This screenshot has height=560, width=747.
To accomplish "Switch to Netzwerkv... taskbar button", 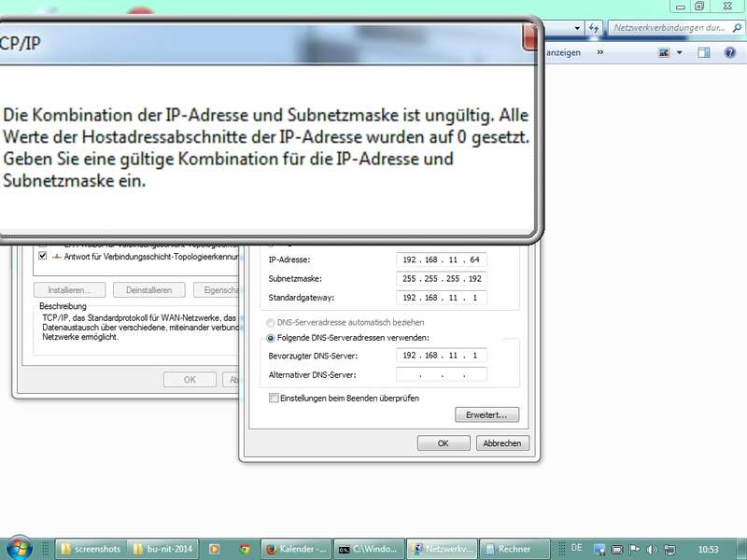I will coord(442,549).
